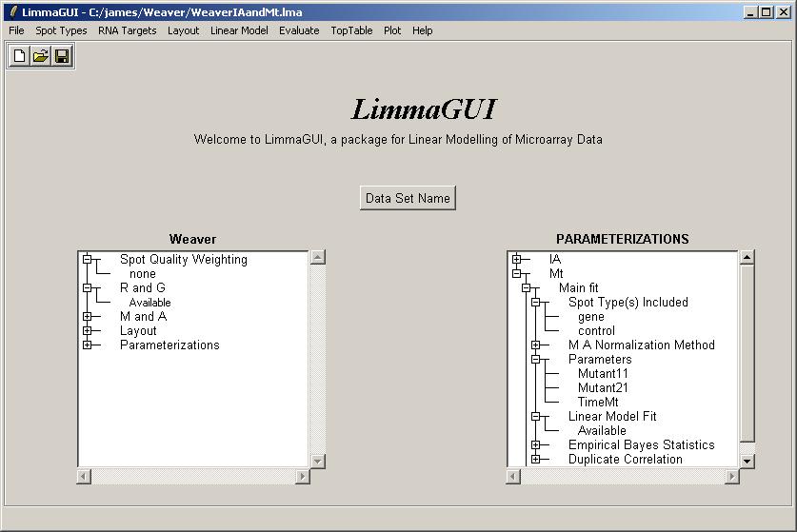
Task: Click the LimmaGUI title bar feather icon
Action: click(11, 11)
